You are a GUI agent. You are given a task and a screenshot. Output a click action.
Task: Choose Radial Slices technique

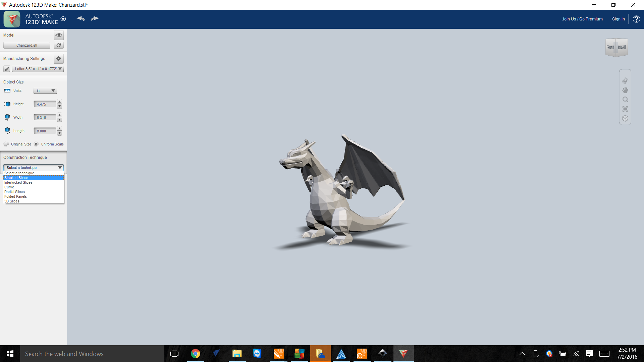click(34, 192)
